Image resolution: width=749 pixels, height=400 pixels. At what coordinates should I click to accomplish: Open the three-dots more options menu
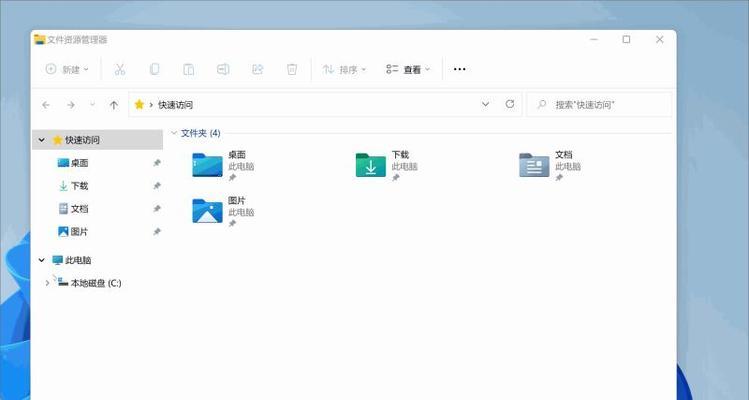coord(460,69)
